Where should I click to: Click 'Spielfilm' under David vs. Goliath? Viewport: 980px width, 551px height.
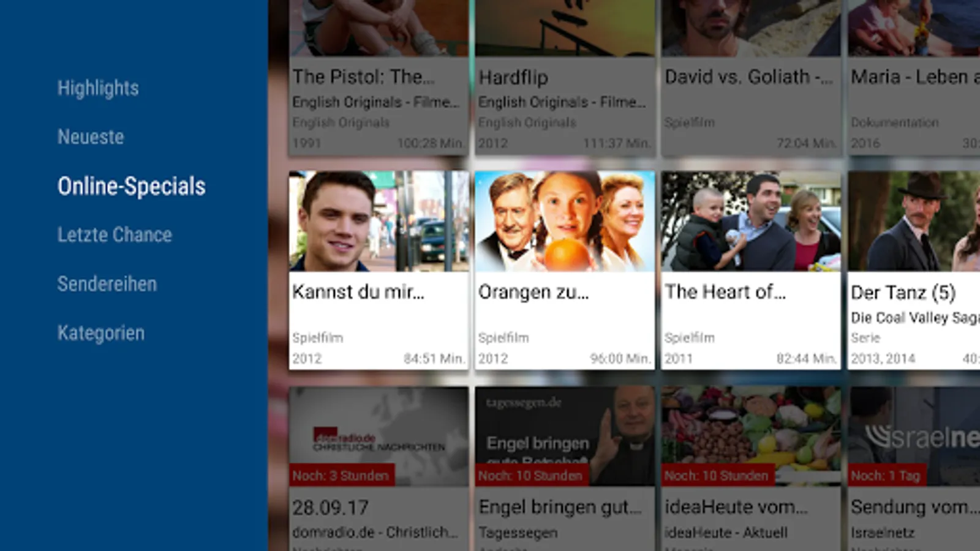coord(690,122)
